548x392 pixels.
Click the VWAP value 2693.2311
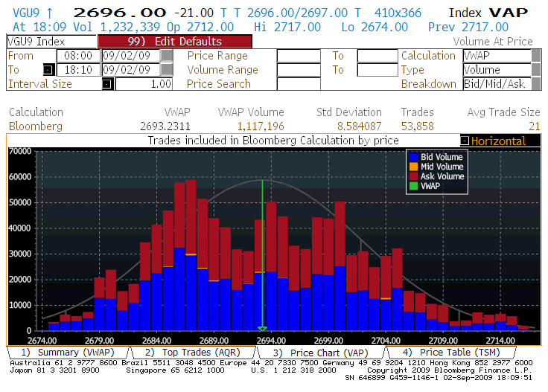165,126
